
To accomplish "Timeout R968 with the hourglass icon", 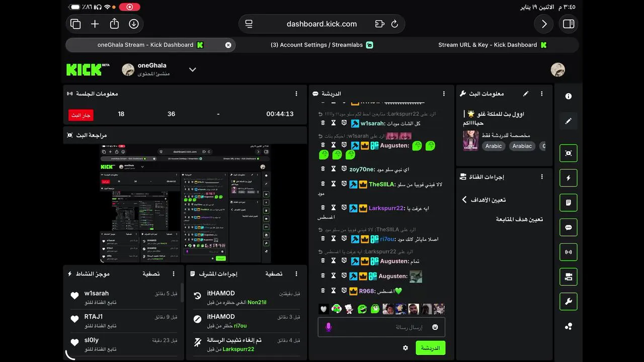I will [x=334, y=291].
